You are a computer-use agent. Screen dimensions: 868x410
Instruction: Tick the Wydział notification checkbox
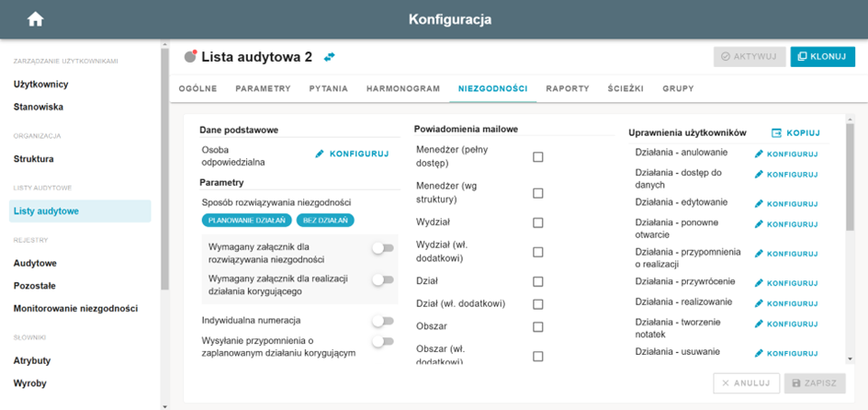537,222
